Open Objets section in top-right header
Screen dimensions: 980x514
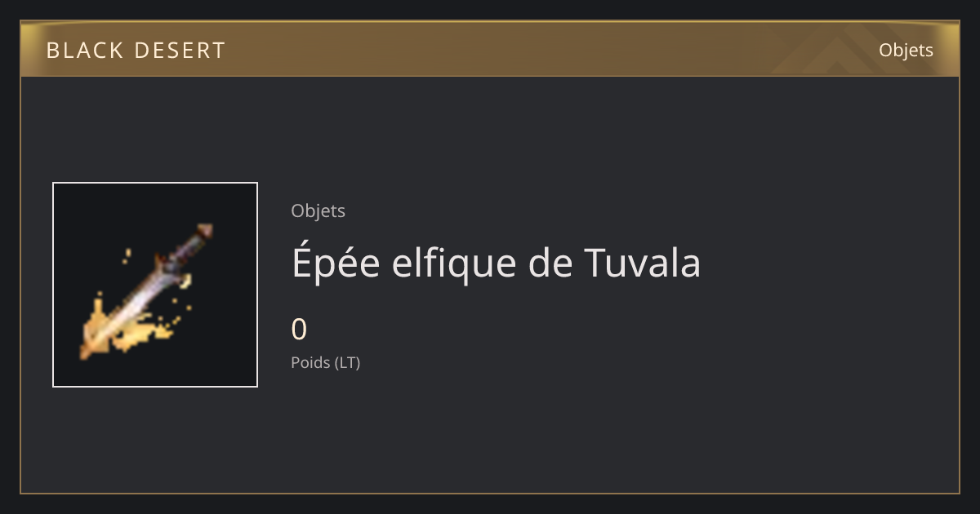[x=906, y=50]
